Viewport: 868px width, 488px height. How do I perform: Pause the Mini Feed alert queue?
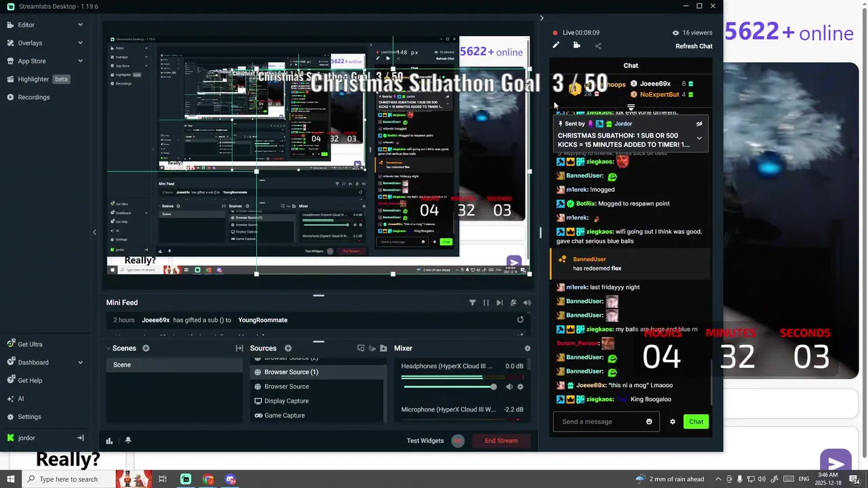486,303
